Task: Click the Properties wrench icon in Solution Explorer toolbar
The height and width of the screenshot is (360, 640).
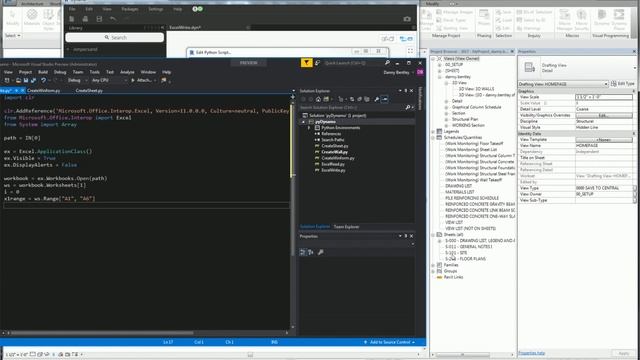Action: pos(376,99)
